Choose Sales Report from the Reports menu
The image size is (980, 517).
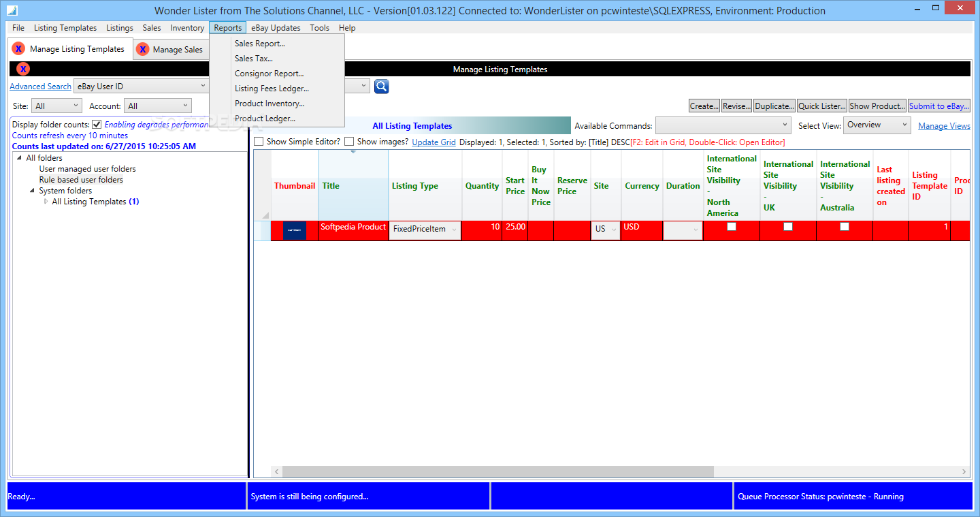click(x=277, y=44)
